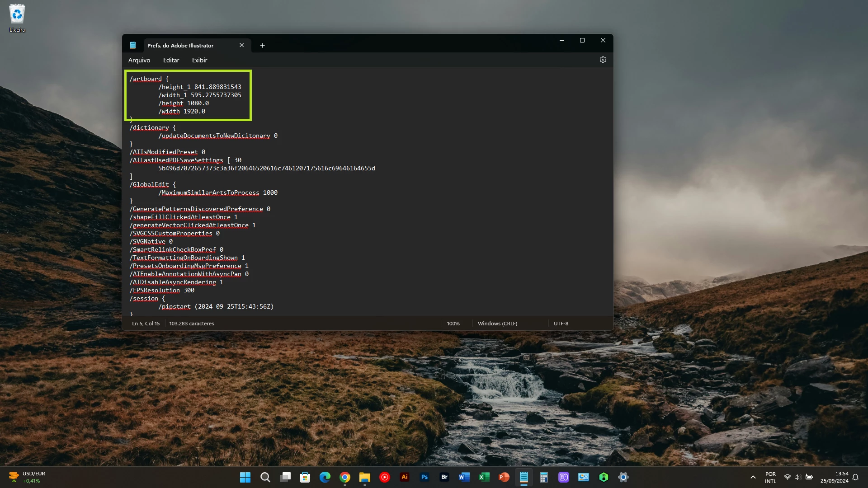Screen dimensions: 868x488
Task: Close the Prefs. do Adobe Illustrator tab
Action: pyautogui.click(x=241, y=45)
